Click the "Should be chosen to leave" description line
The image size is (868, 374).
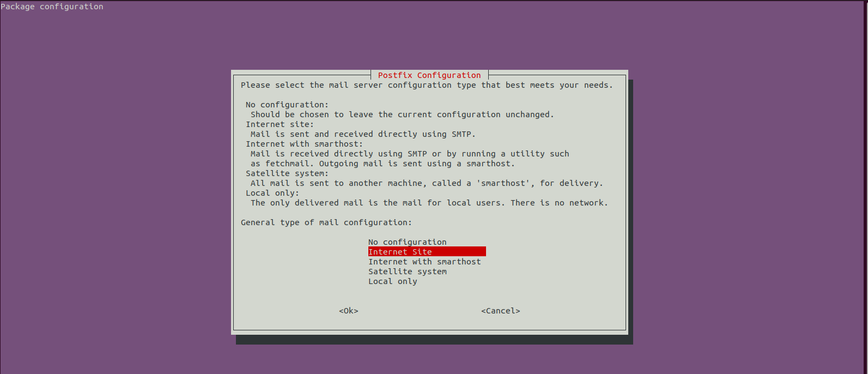[402, 114]
